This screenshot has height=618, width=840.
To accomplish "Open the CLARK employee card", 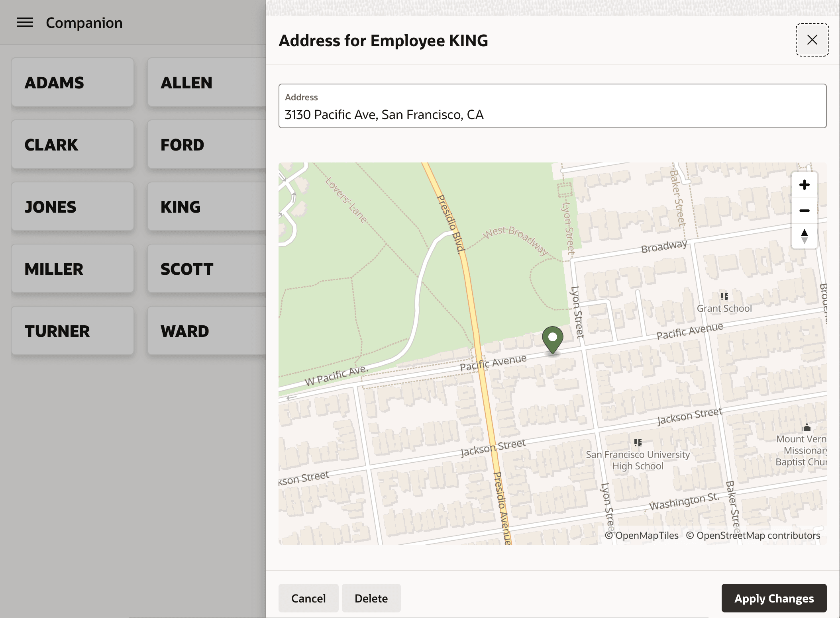I will pos(73,145).
